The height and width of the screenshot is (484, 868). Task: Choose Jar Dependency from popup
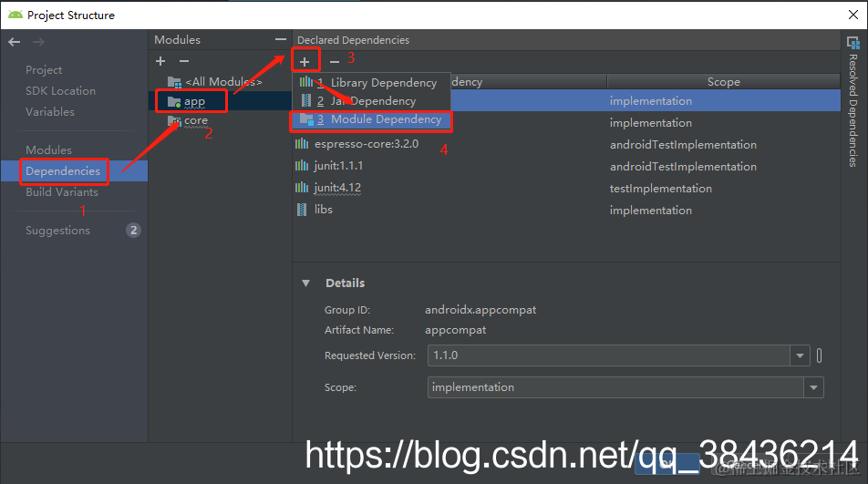click(x=371, y=100)
